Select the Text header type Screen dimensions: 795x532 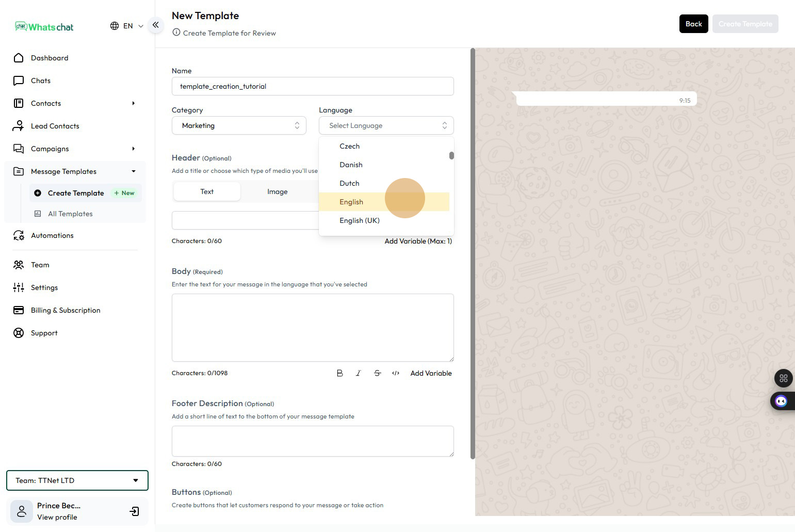coord(207,191)
